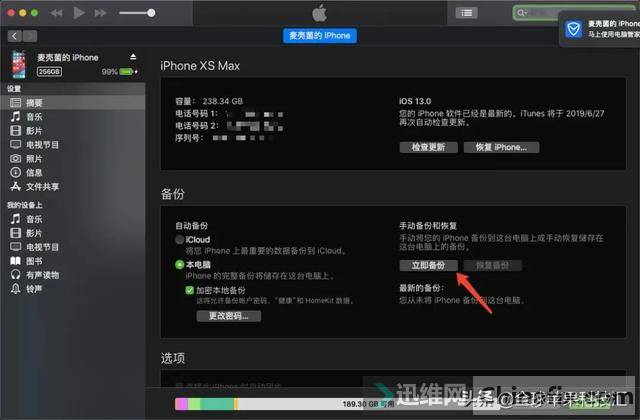
Task: Click the fast-forward playback button
Action: click(100, 13)
